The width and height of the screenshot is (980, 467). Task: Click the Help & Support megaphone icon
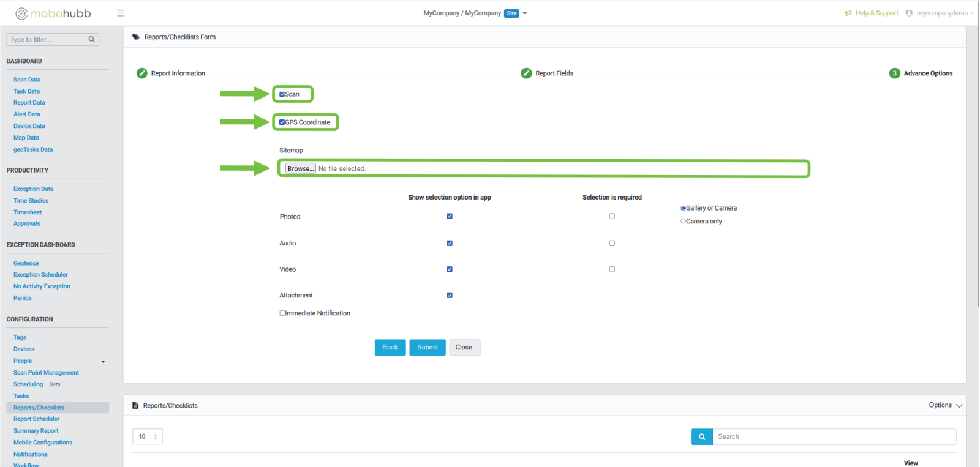(848, 13)
